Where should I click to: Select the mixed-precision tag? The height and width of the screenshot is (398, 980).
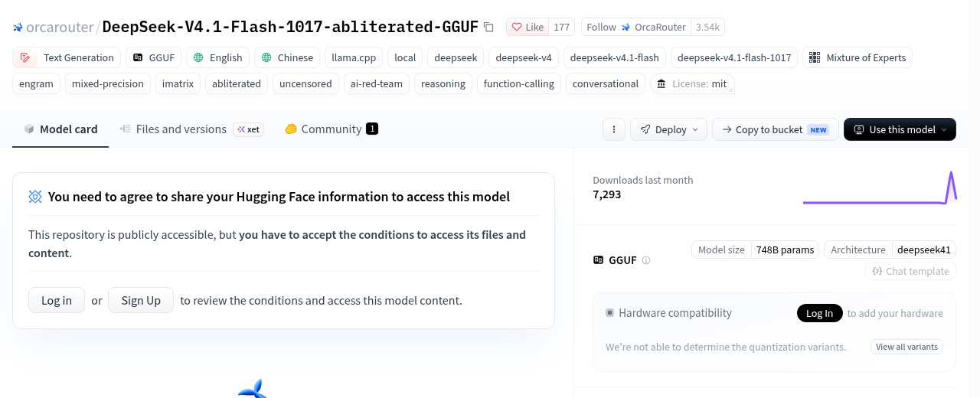click(108, 83)
